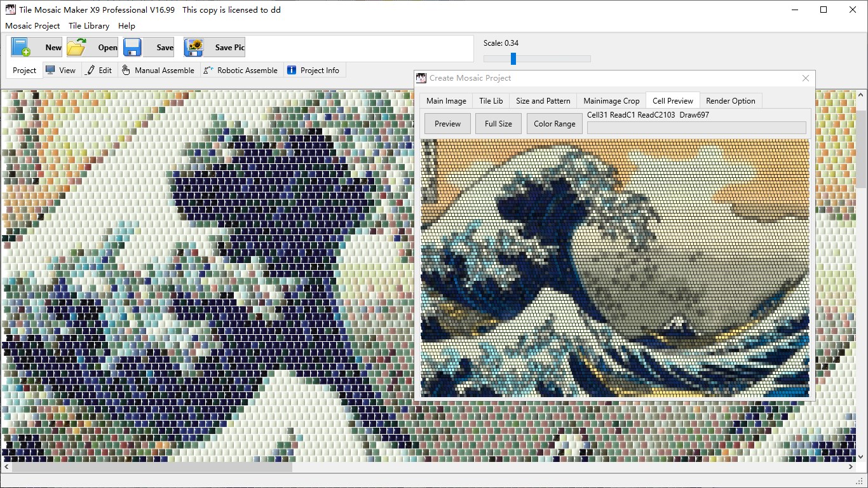Switch to the Render Option tab
This screenshot has height=488, width=868.
(x=730, y=100)
